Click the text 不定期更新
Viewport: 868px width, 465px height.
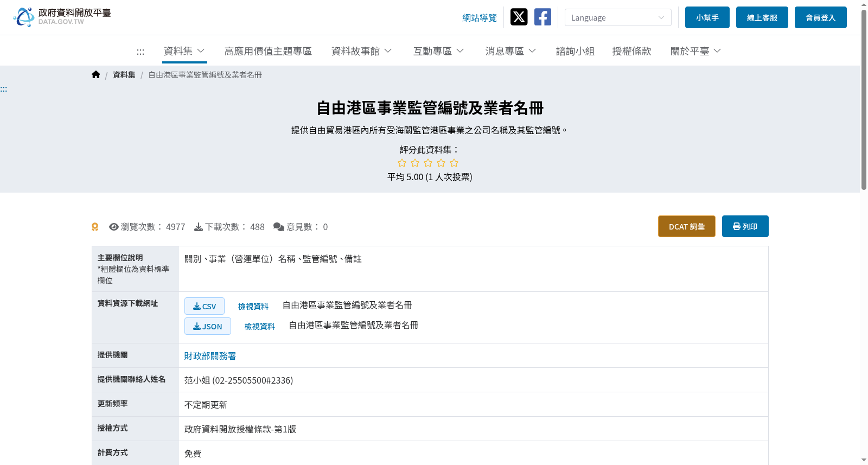point(206,405)
